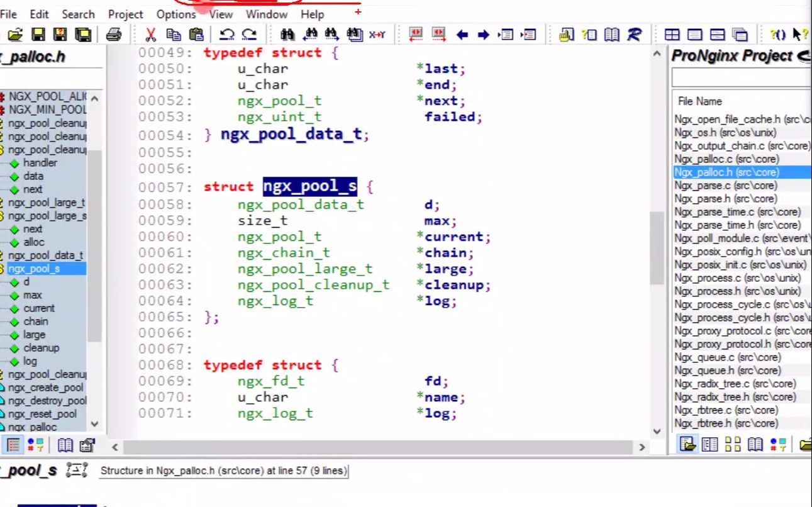Click the Jump To Definition hand icon
812x507 pixels.
point(566,35)
